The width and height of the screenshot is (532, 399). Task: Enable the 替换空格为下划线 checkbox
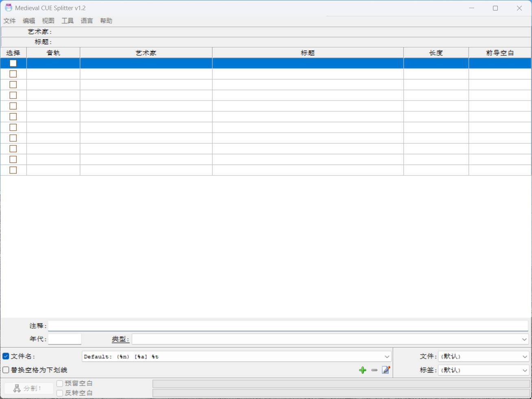[5, 370]
